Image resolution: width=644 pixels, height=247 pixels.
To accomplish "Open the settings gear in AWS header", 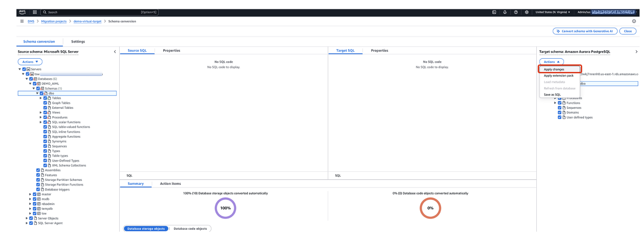I will click(527, 12).
